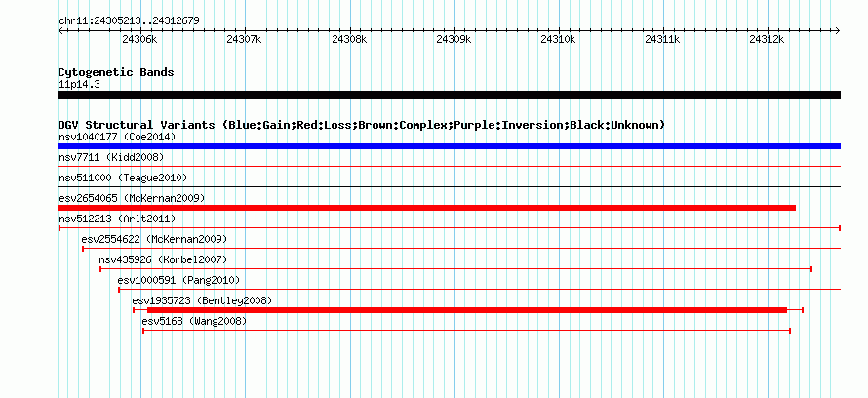This screenshot has height=398, width=868.
Task: Click the red line feature of esv5168
Action: [466, 331]
